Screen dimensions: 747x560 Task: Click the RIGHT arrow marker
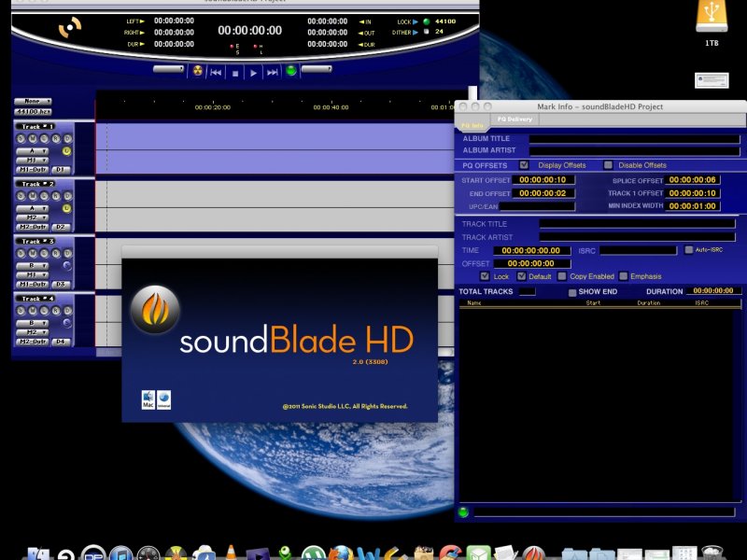(142, 33)
